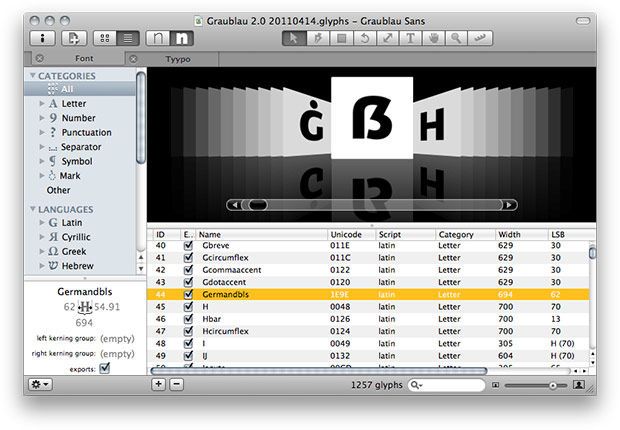Screen dimensions: 620x430
Task: Expand the Number category
Action: click(42, 118)
